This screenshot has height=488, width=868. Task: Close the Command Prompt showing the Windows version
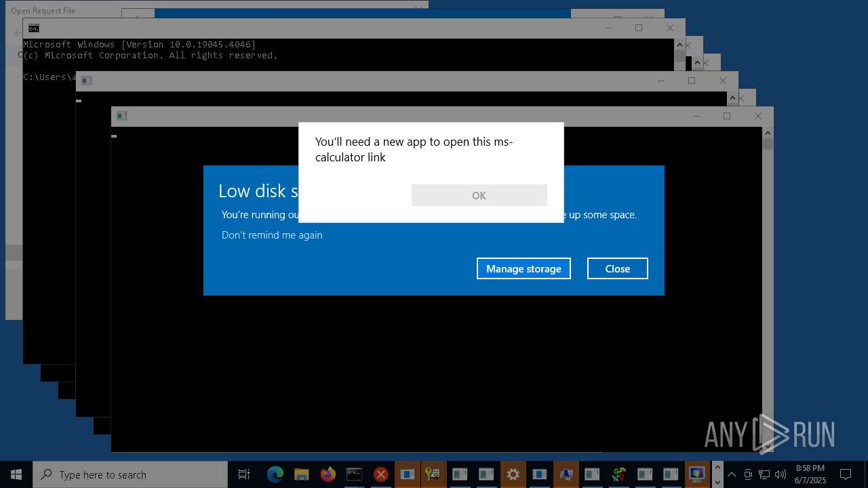click(x=670, y=28)
